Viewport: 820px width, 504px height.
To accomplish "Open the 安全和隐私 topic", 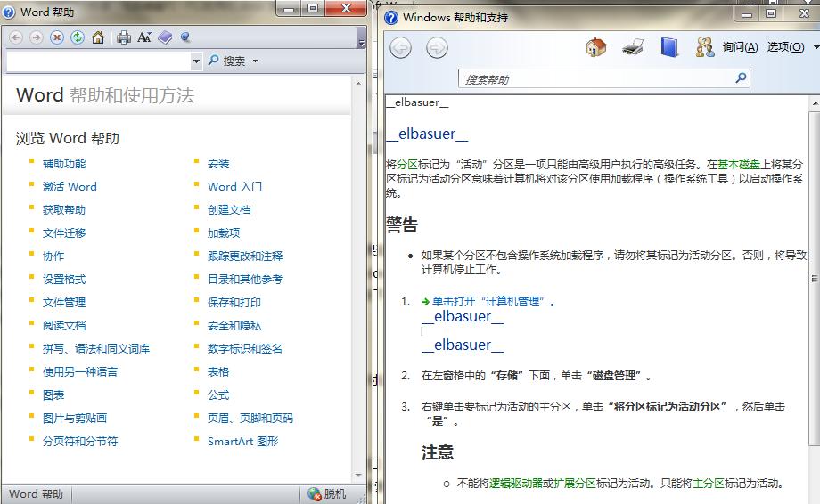I will tap(234, 325).
